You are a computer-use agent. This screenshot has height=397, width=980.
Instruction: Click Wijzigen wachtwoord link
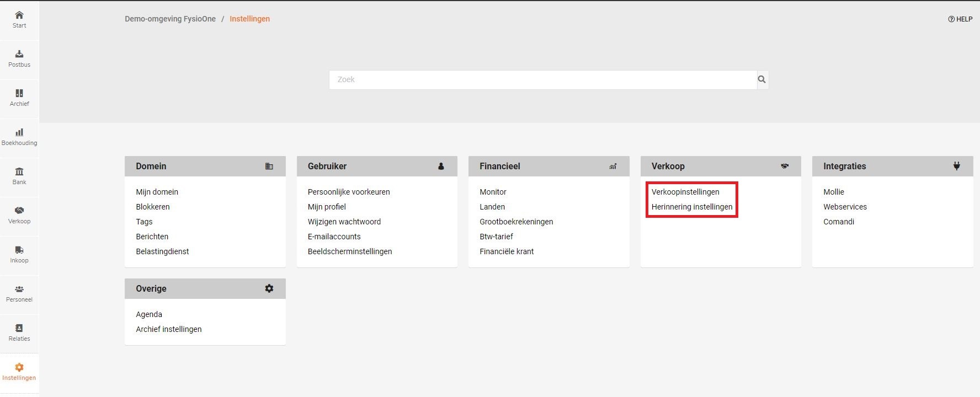344,222
